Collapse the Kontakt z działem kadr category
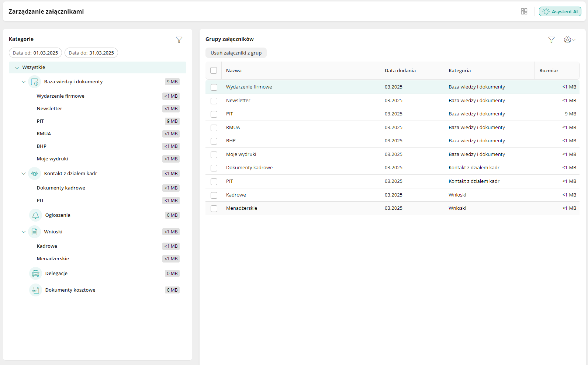Image resolution: width=588 pixels, height=365 pixels. click(24, 174)
